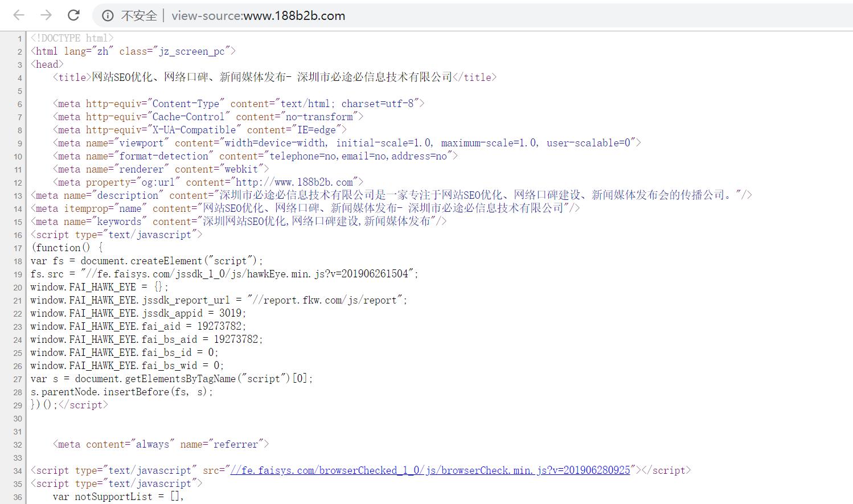The height and width of the screenshot is (504, 853).
Task: Click the fs.src hawkEye.min.js line
Action: (225, 274)
